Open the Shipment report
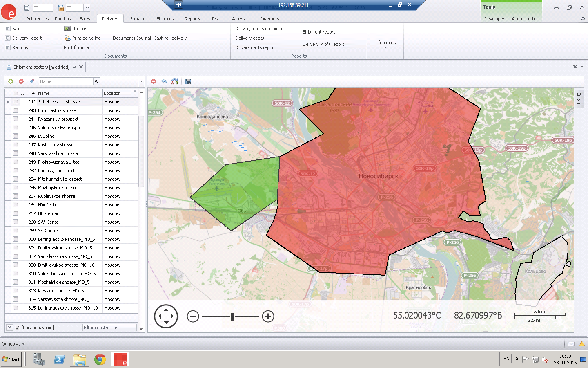The width and height of the screenshot is (588, 368). pos(318,32)
